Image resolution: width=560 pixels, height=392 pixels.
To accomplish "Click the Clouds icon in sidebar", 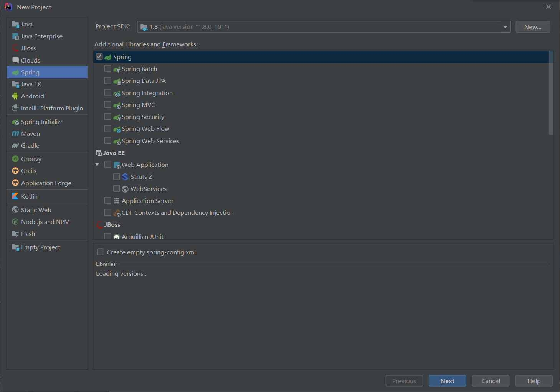I will tap(15, 60).
